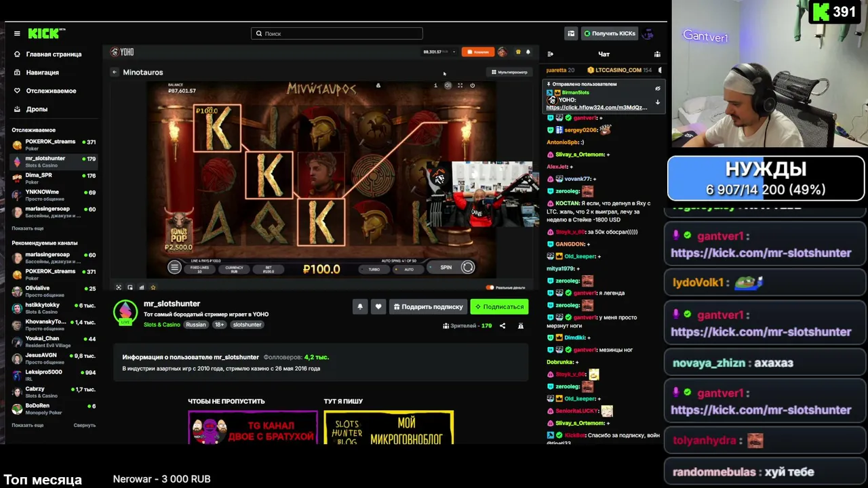Hide the pinned YOHO chat message
868x488 pixels.
pyautogui.click(x=657, y=88)
